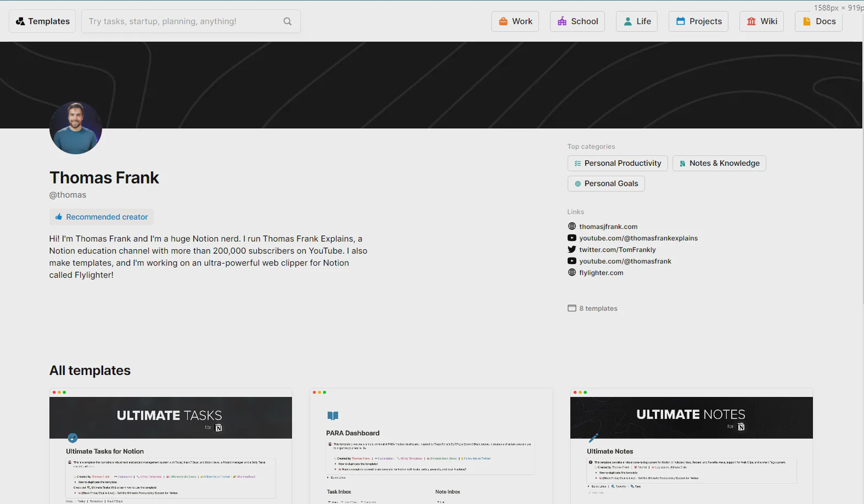Click the School building icon
This screenshot has height=504, width=864.
coord(562,21)
